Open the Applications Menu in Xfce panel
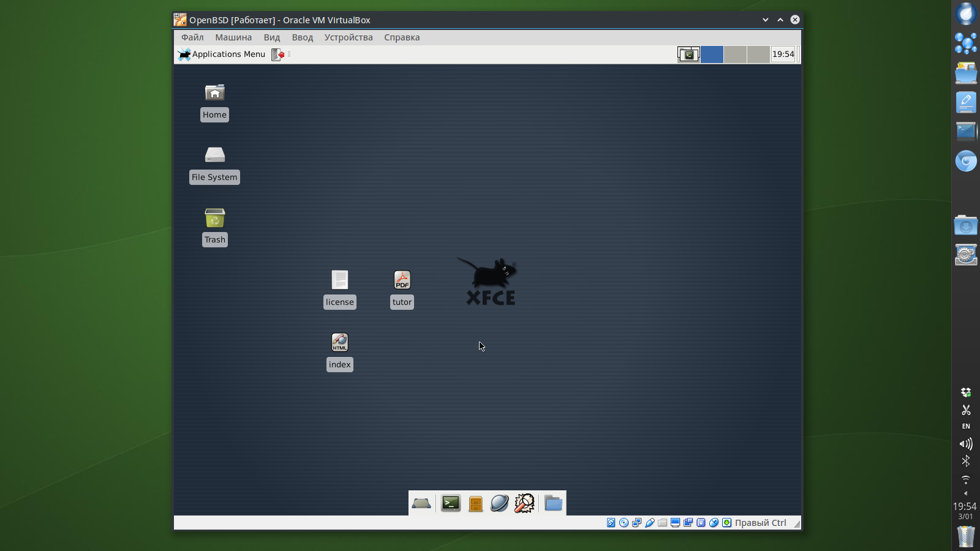 pyautogui.click(x=222, y=54)
